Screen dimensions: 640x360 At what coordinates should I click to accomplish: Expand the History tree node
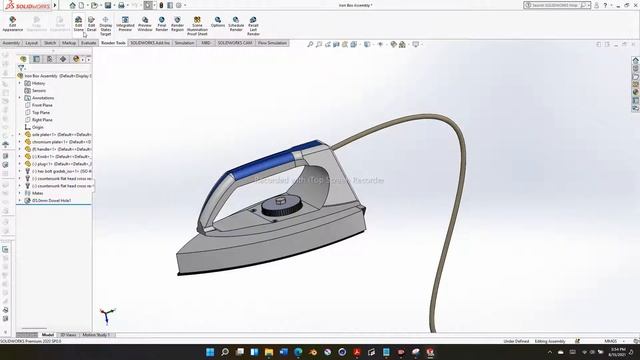click(20, 83)
